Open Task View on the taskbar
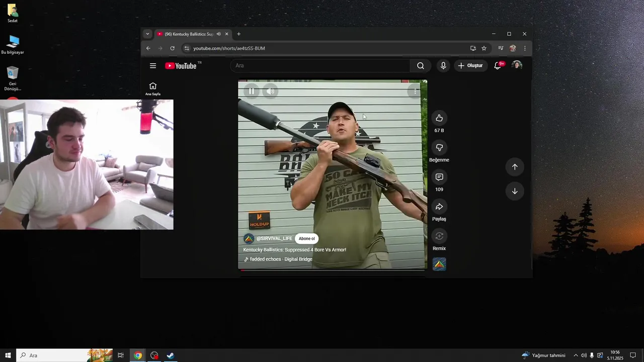 click(x=121, y=355)
